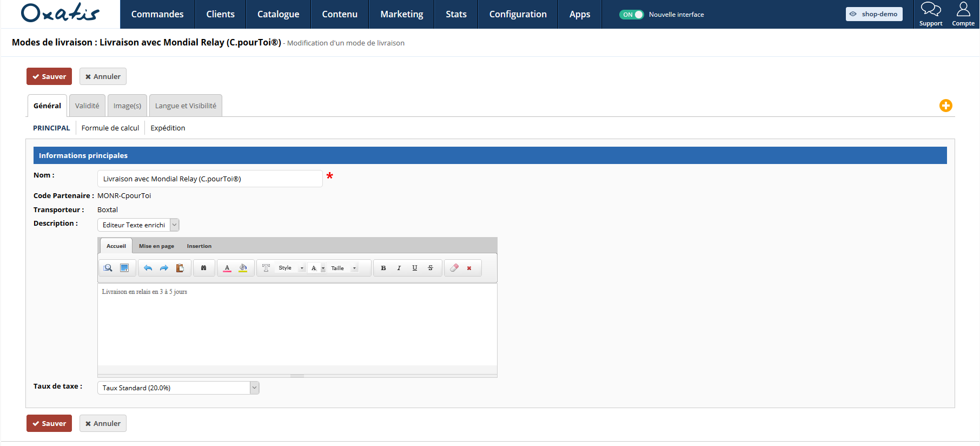
Task: Open find with the binoculars icon
Action: (x=203, y=268)
